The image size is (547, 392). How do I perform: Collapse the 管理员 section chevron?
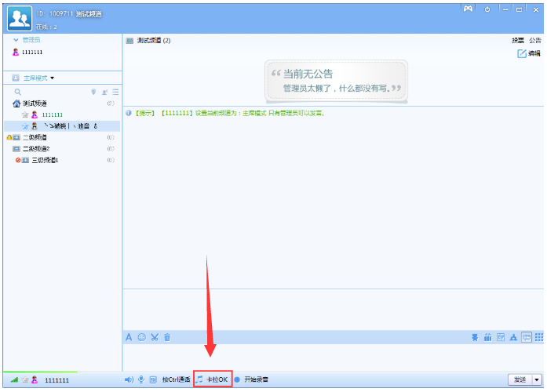[16, 38]
